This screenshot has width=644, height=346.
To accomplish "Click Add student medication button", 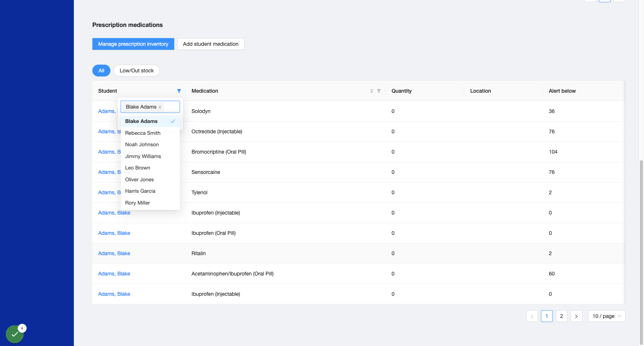I will (x=211, y=44).
